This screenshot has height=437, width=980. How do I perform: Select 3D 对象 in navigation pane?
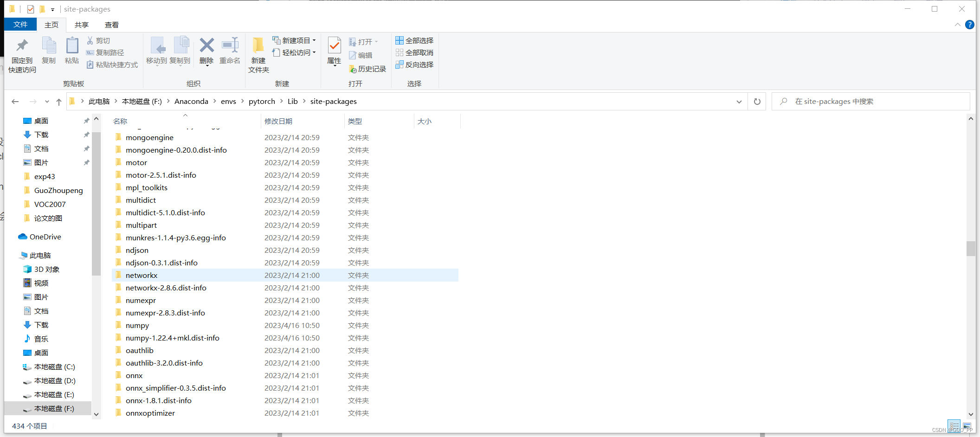(x=46, y=269)
